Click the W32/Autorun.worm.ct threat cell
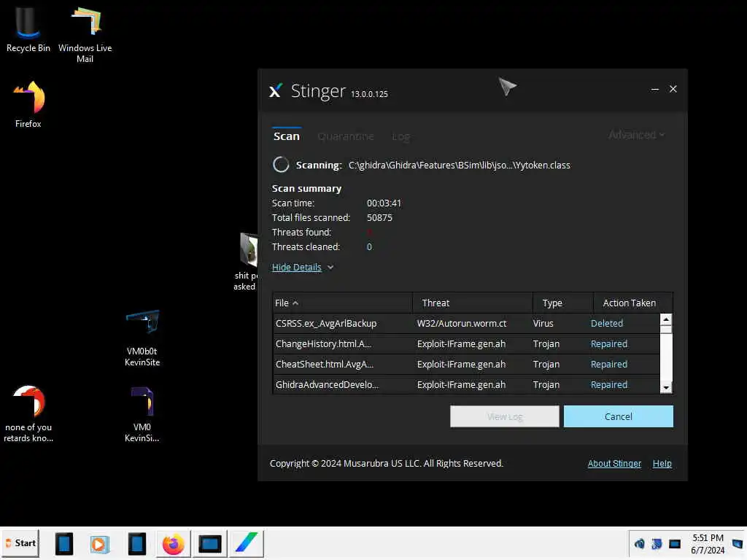 [x=462, y=323]
